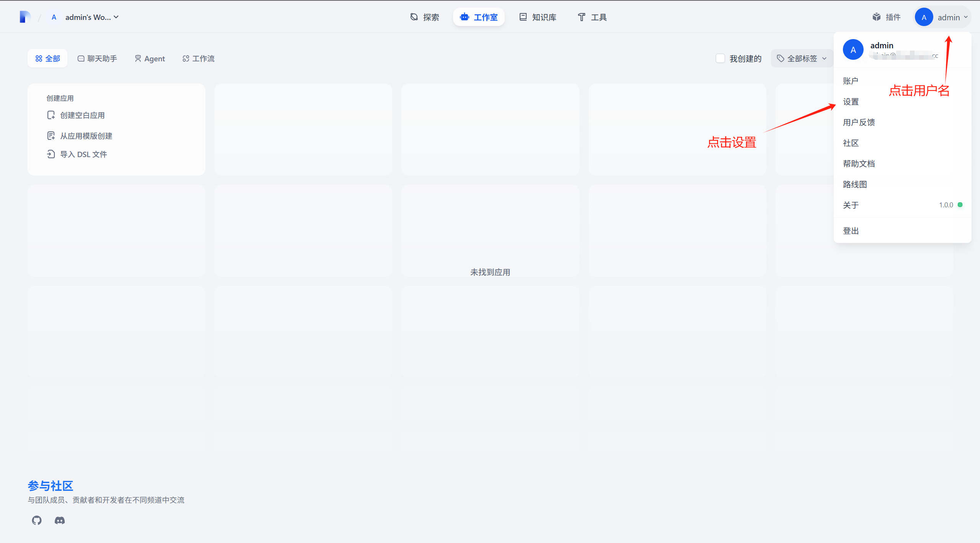
Task: Choose 登出 to log out
Action: (851, 231)
